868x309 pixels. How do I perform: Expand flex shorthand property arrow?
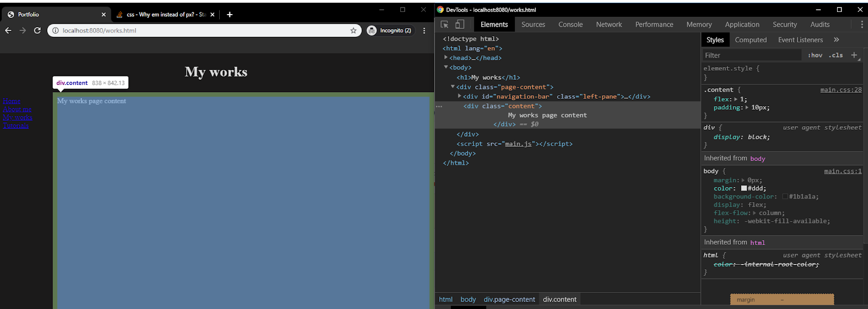point(736,99)
